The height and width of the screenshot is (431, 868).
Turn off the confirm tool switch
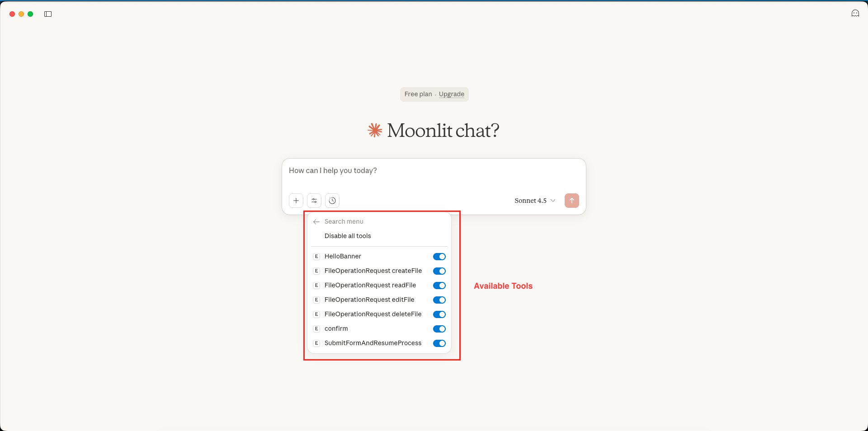(x=439, y=329)
